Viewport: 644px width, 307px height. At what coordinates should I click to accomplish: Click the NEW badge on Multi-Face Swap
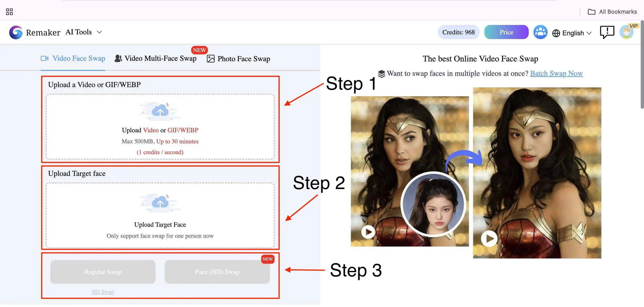click(x=199, y=50)
